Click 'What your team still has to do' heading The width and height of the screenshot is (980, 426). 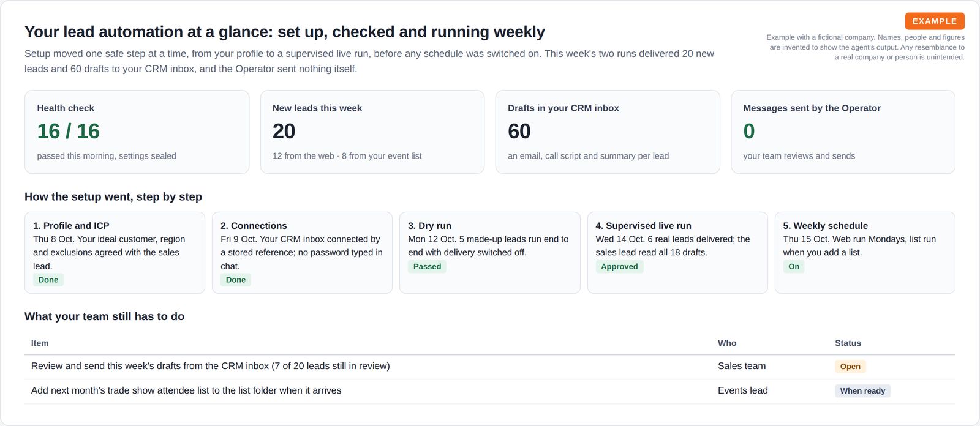pyautogui.click(x=104, y=316)
